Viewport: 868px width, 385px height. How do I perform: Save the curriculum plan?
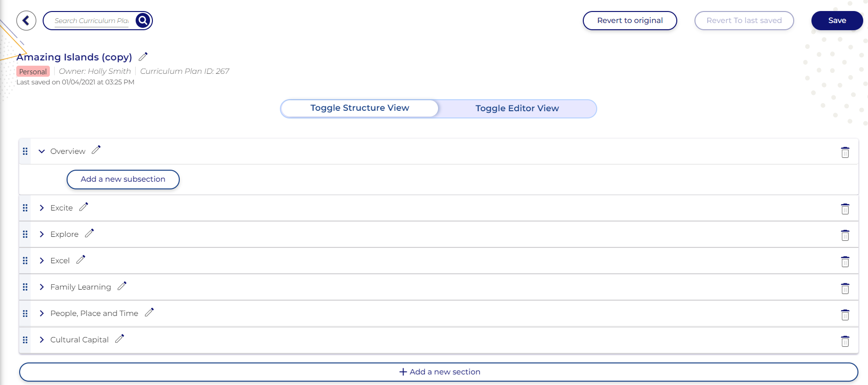coord(837,21)
